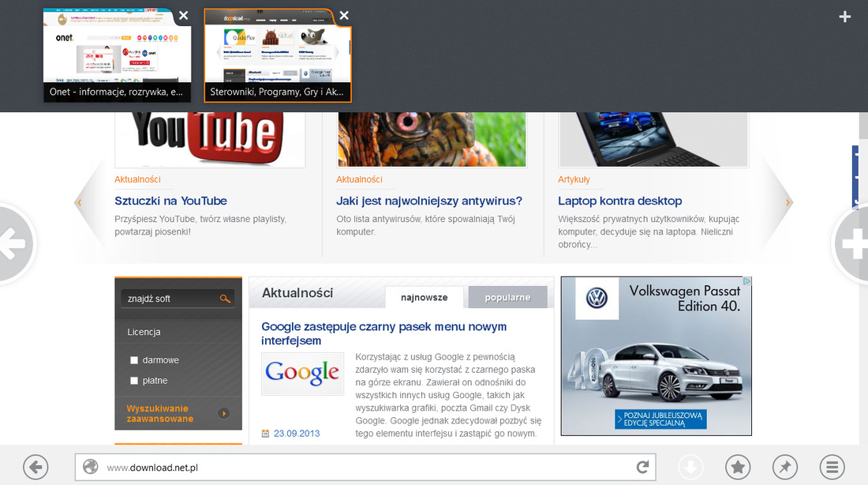Click Volkswagen Passat advertisement
The height and width of the screenshot is (485, 868).
tap(656, 356)
